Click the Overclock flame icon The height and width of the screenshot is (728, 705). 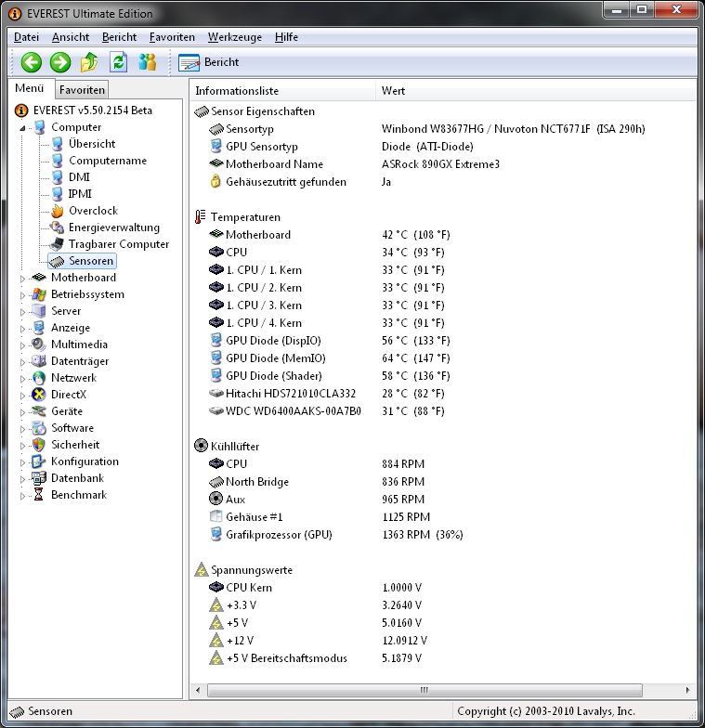[x=58, y=211]
